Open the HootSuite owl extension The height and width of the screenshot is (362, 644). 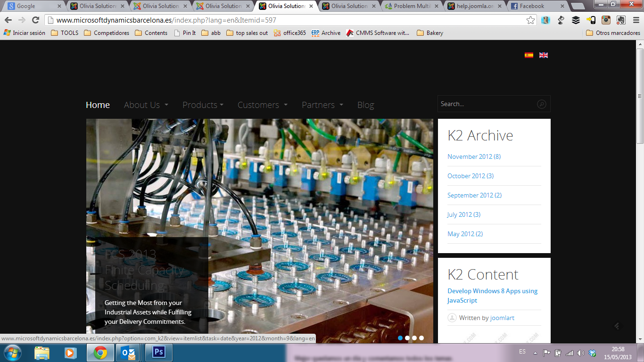pos(545,20)
